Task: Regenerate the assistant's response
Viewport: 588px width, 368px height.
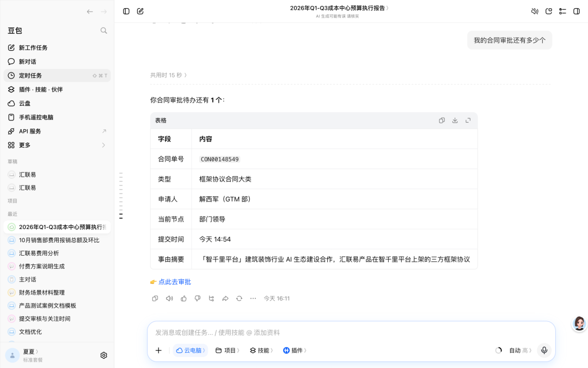Action: [x=239, y=299]
